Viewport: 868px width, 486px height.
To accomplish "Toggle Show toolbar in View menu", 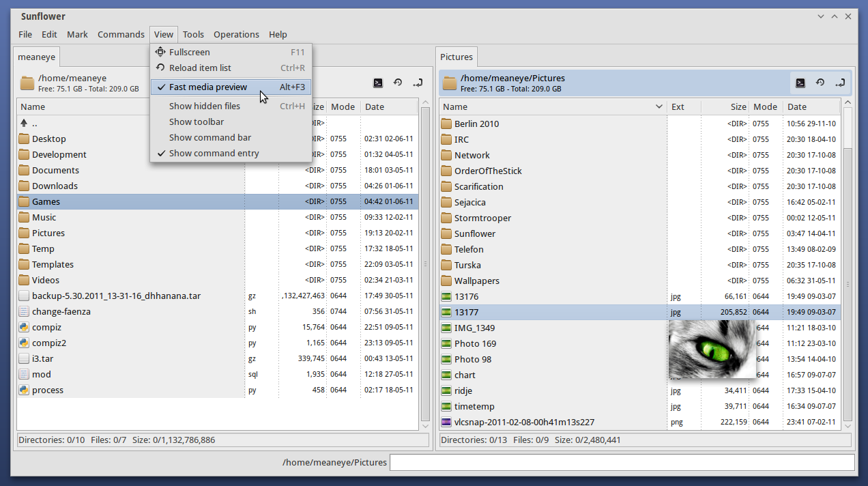I will click(197, 121).
